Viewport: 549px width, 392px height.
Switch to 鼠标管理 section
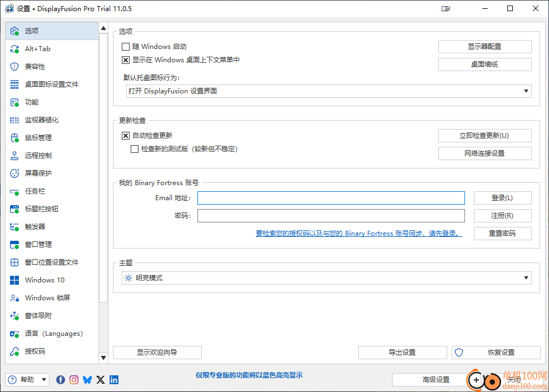(52, 138)
